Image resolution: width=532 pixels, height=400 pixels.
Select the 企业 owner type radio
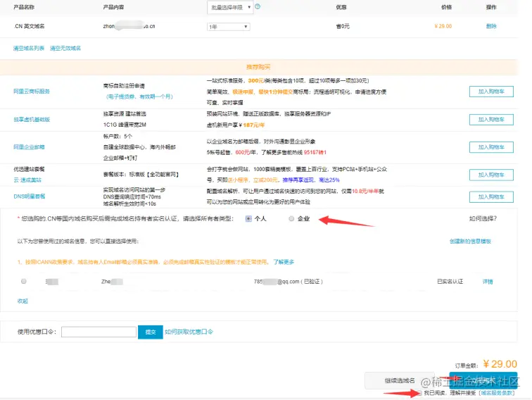pos(291,219)
